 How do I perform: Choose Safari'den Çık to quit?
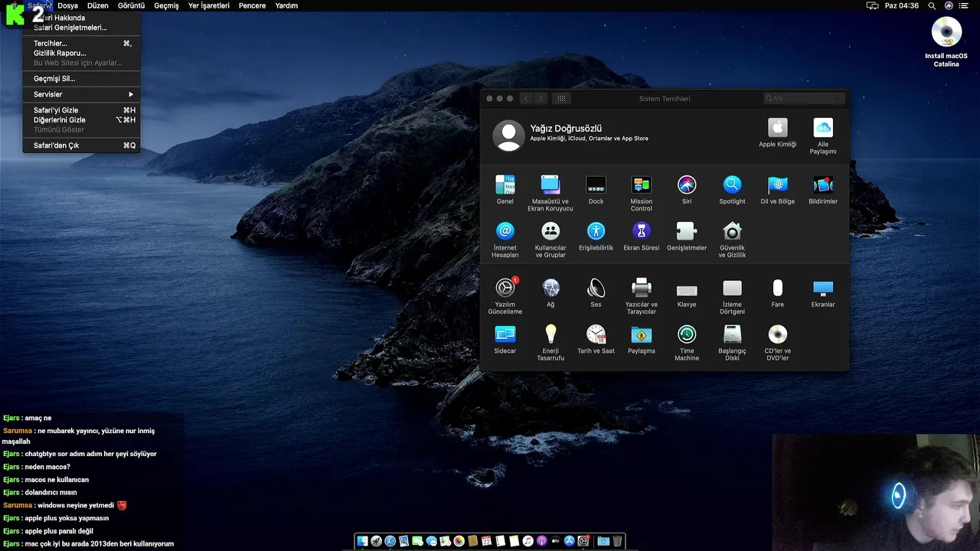click(81, 145)
